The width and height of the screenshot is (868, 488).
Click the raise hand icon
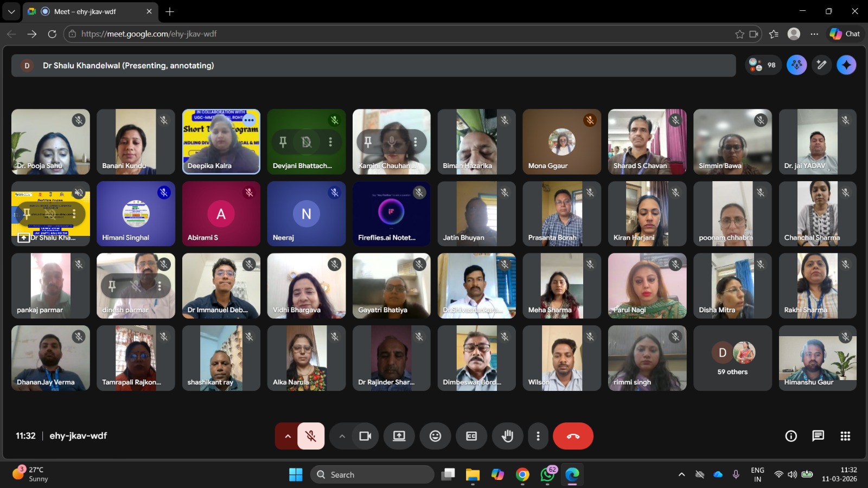(x=507, y=436)
